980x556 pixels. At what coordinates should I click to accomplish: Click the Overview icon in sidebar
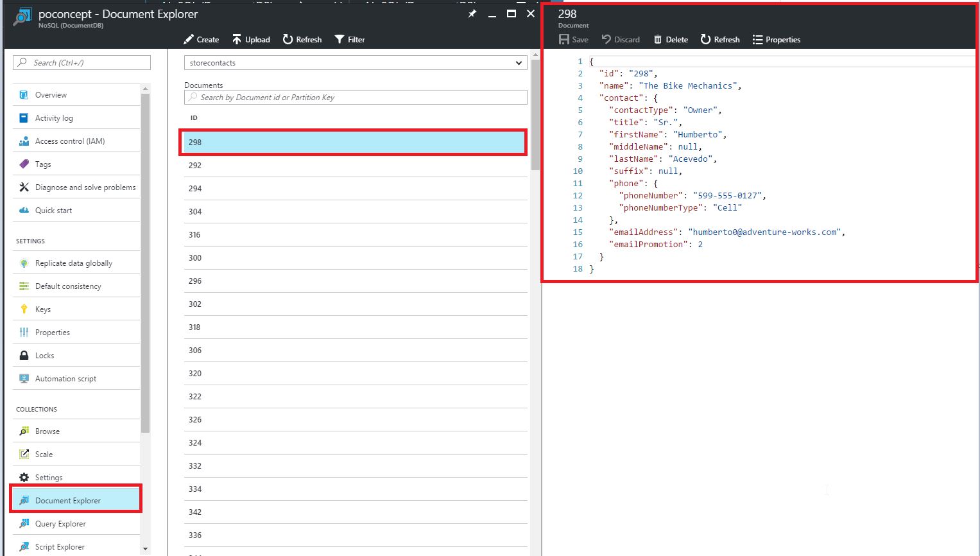24,95
